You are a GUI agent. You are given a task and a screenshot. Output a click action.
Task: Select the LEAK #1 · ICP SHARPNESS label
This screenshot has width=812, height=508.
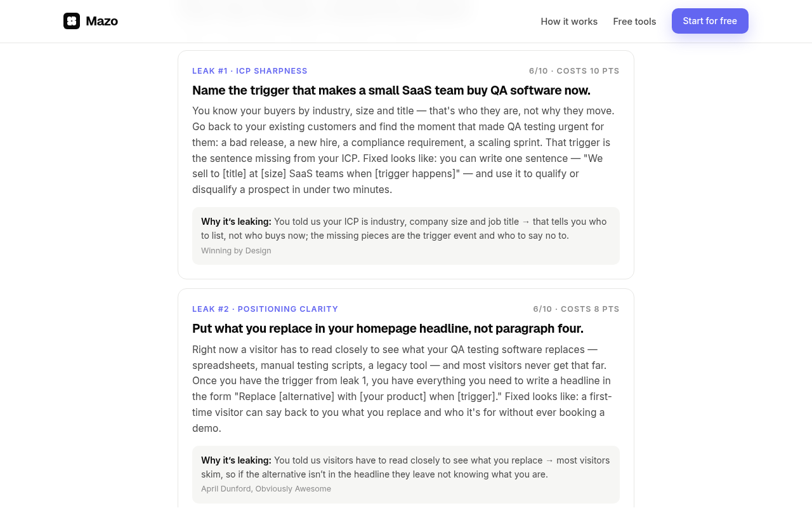250,71
